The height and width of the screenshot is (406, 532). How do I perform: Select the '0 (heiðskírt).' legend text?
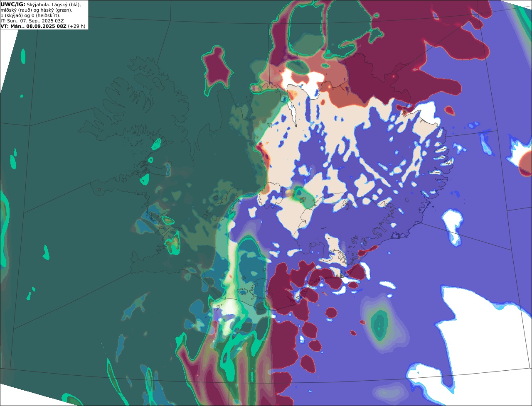click(46, 15)
